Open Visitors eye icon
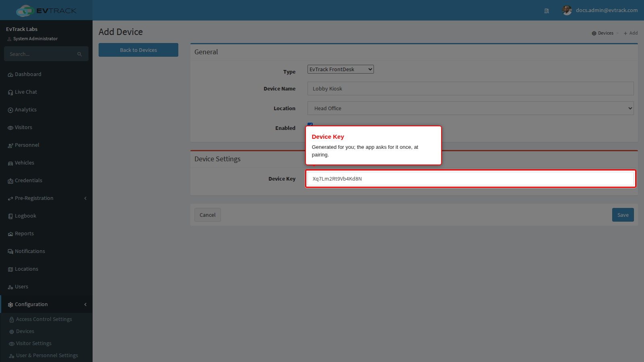The width and height of the screenshot is (644, 362). tap(10, 128)
